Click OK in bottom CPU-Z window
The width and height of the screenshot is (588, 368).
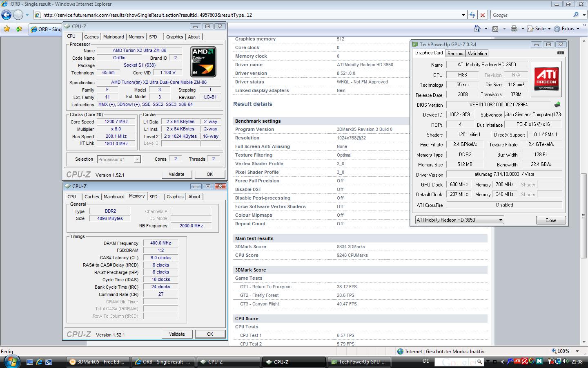[x=210, y=334]
